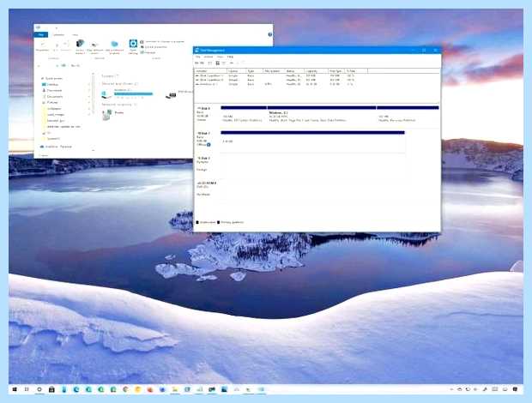Screen dimensions: 532x403
Task: Select Documents in the navigation pane
Action: (x=52, y=97)
